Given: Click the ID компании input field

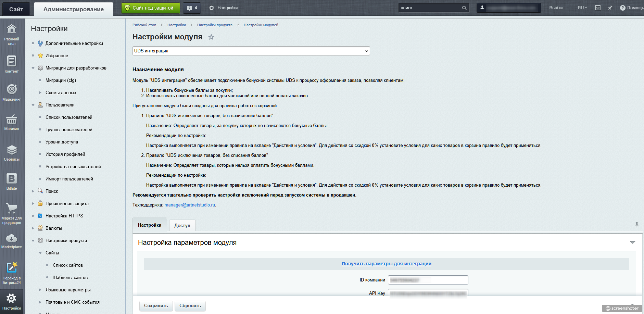Looking at the screenshot, I should pyautogui.click(x=428, y=280).
